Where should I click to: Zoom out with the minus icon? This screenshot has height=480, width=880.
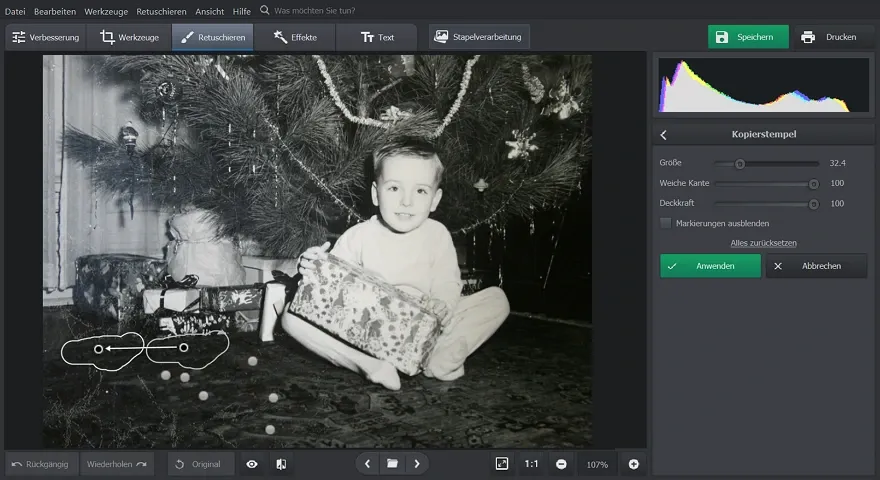coord(561,464)
